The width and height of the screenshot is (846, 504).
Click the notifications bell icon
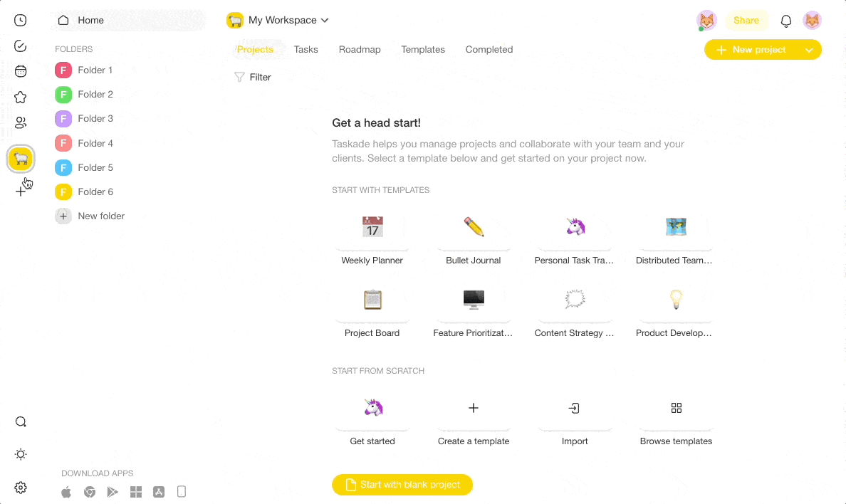pyautogui.click(x=785, y=21)
